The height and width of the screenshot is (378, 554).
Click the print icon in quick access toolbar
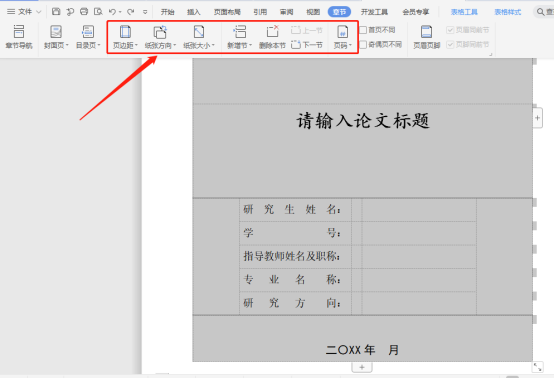(x=84, y=12)
